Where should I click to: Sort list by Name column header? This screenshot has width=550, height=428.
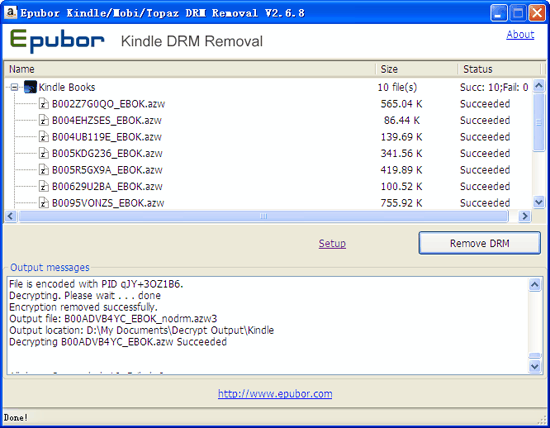tap(189, 69)
